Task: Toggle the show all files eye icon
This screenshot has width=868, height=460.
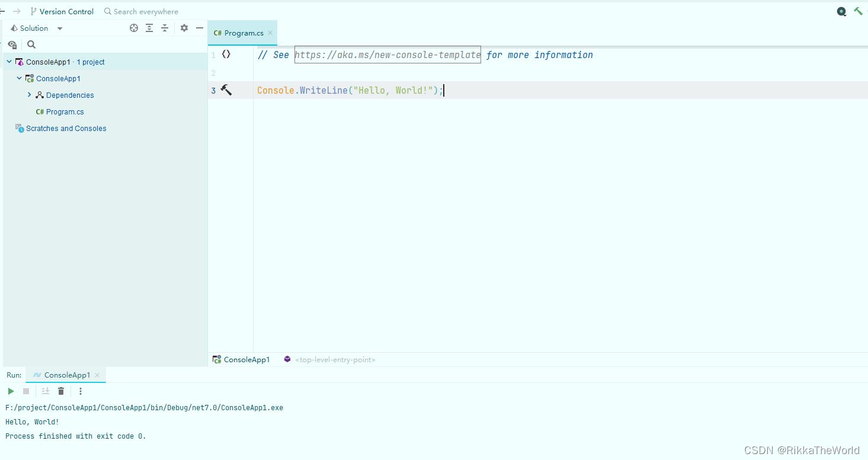Action: 12,44
